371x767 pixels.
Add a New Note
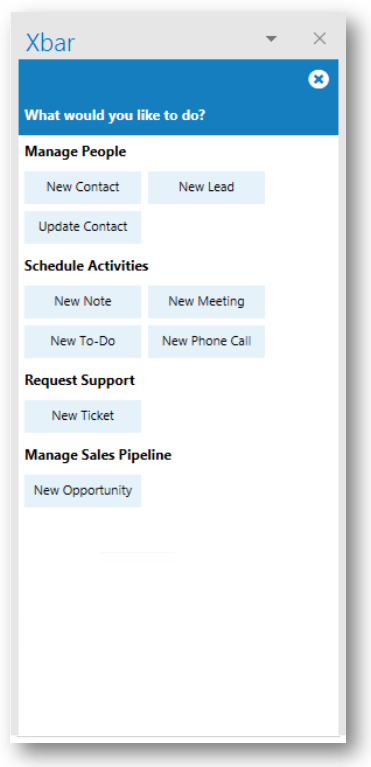coord(83,302)
